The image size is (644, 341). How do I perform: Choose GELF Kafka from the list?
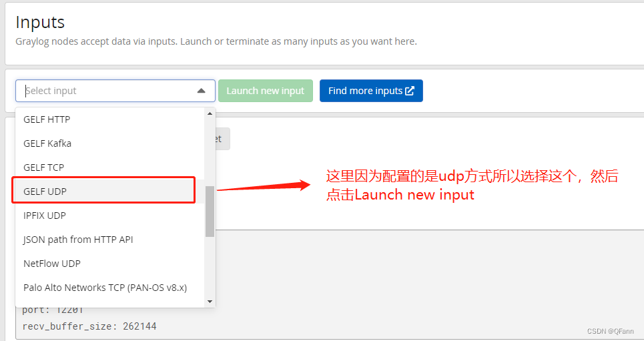click(x=109, y=143)
